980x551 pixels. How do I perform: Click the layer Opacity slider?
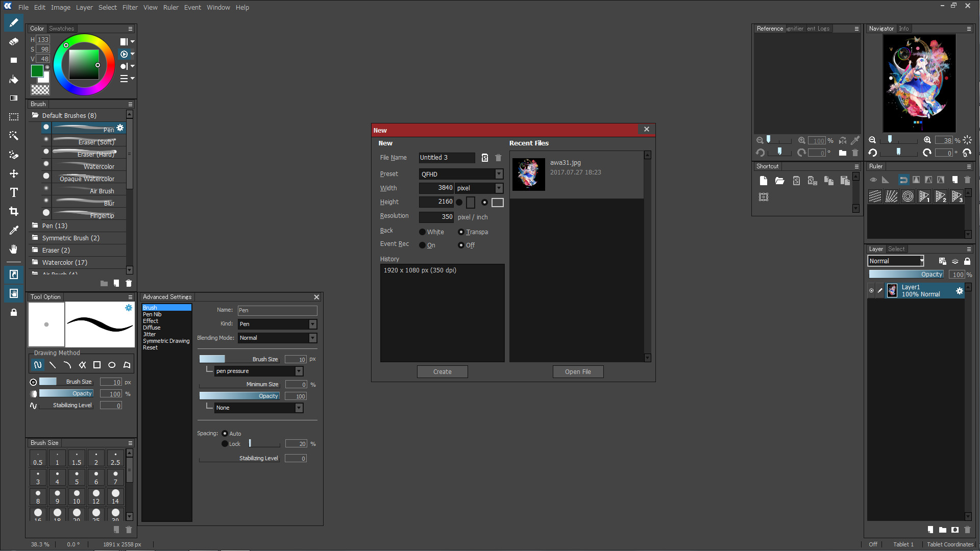click(906, 274)
